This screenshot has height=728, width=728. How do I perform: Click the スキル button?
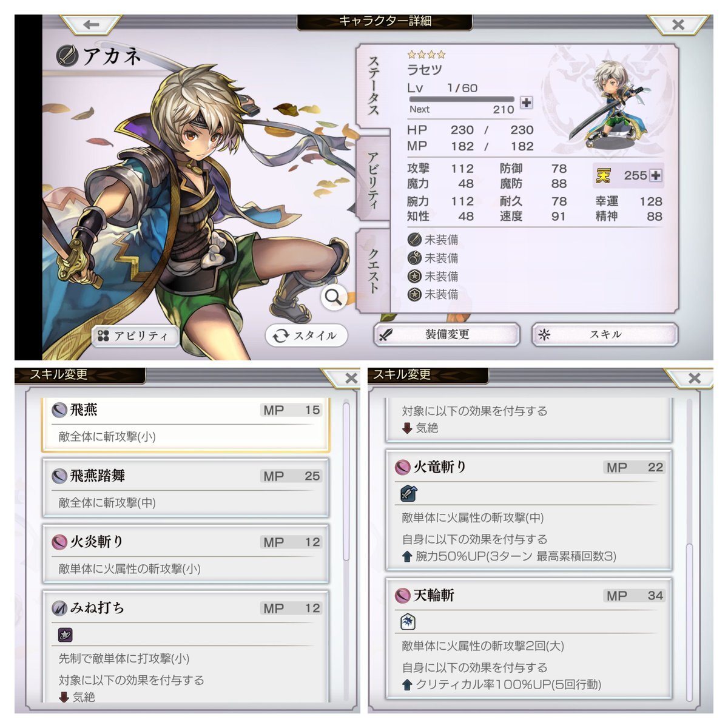[x=605, y=334]
